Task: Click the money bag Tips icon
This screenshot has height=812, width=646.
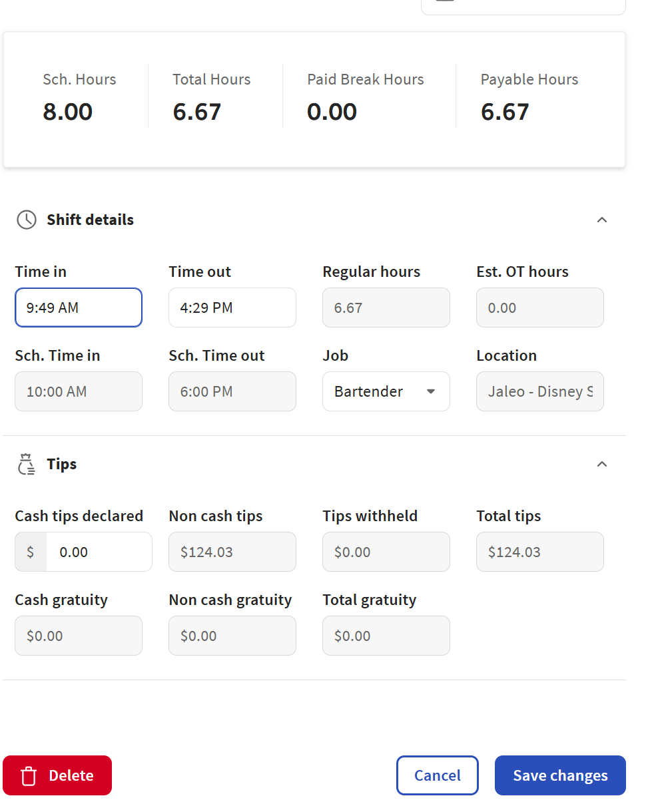Action: [x=27, y=465]
